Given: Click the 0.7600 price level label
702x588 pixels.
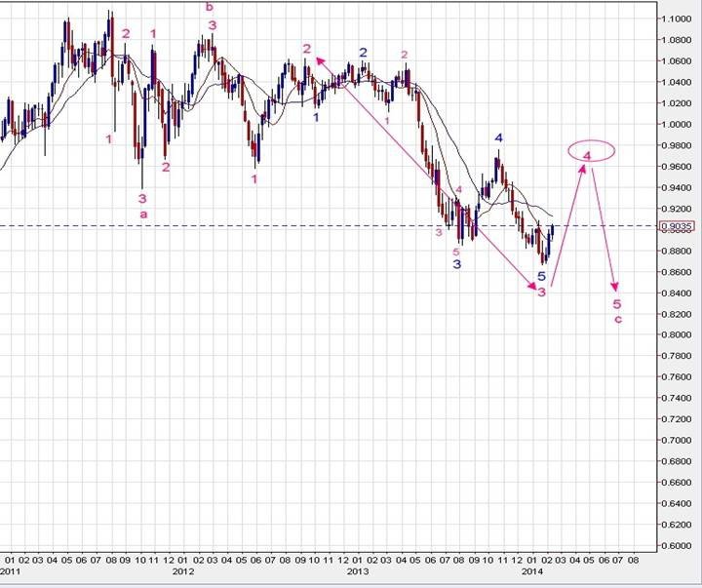Looking at the screenshot, I should [x=677, y=376].
